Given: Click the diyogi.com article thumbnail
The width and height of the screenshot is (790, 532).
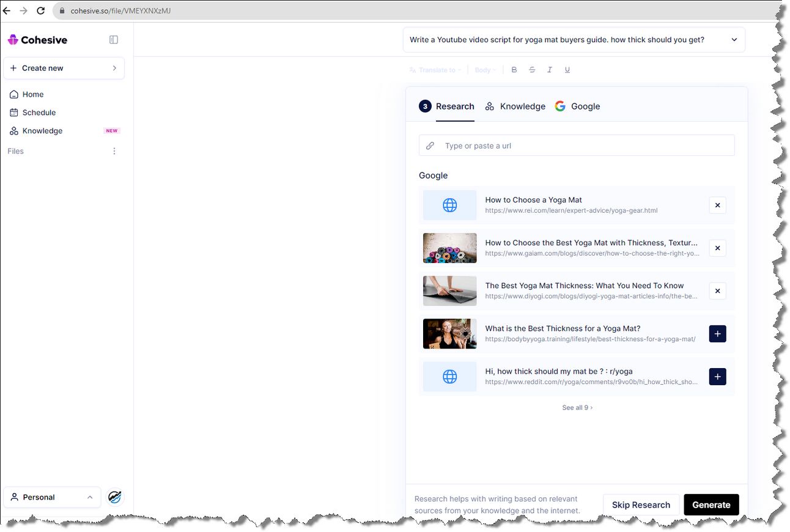Looking at the screenshot, I should [450, 291].
